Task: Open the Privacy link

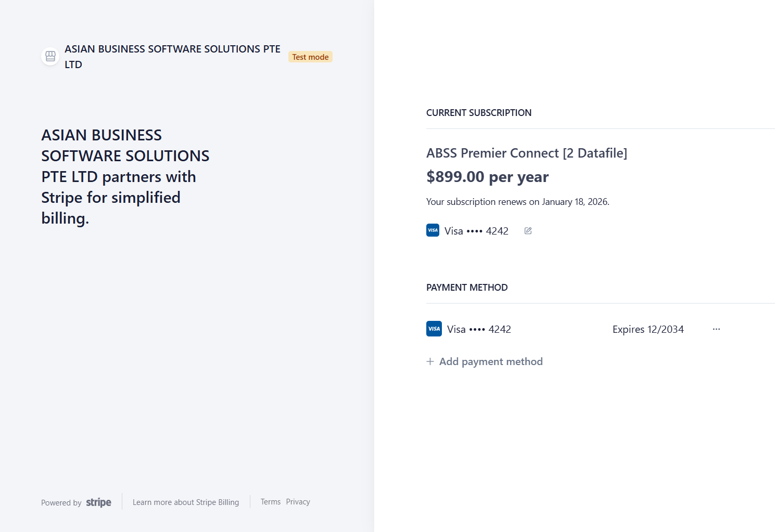Action: [298, 502]
